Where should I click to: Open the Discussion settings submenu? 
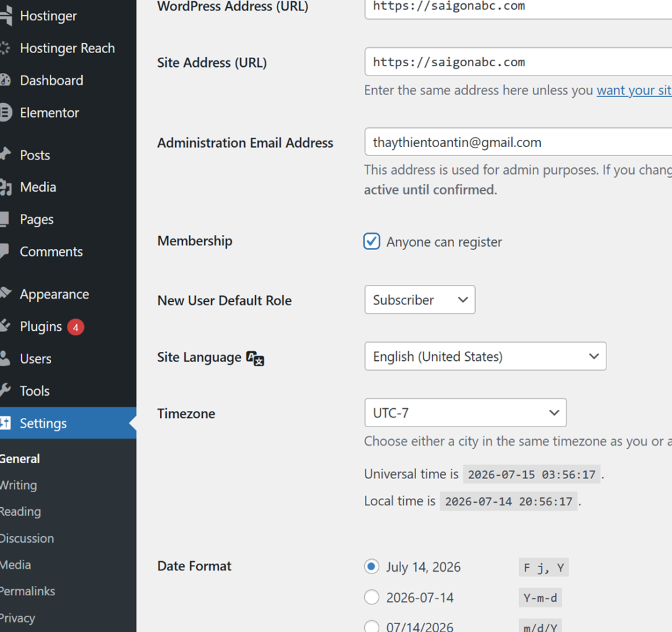(27, 538)
